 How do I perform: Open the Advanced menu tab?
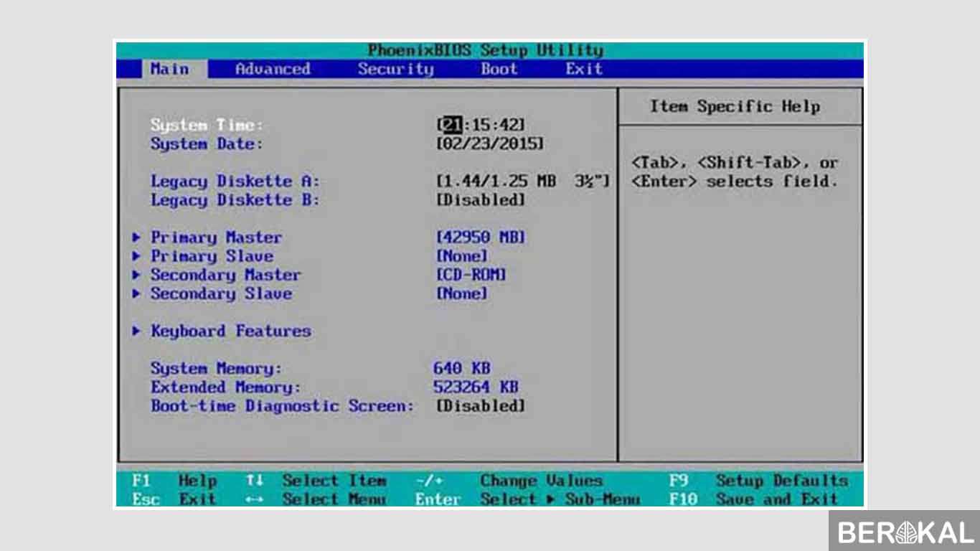(x=273, y=69)
